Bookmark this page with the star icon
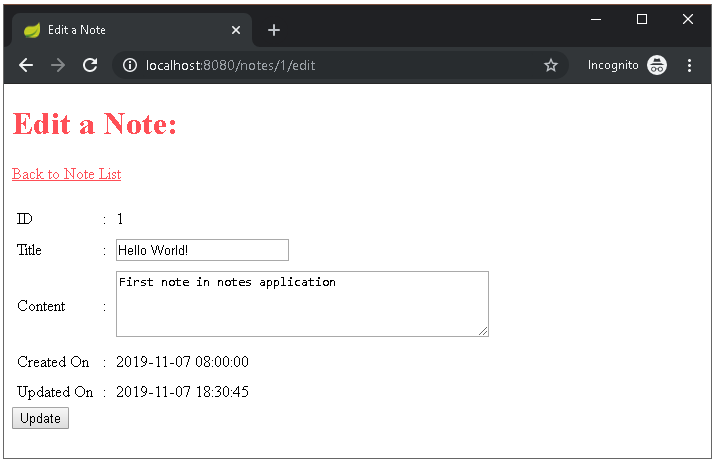This screenshot has width=715, height=462. tap(551, 65)
